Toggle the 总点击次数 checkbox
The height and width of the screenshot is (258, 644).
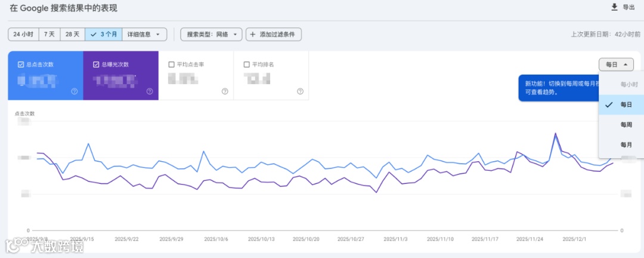21,64
